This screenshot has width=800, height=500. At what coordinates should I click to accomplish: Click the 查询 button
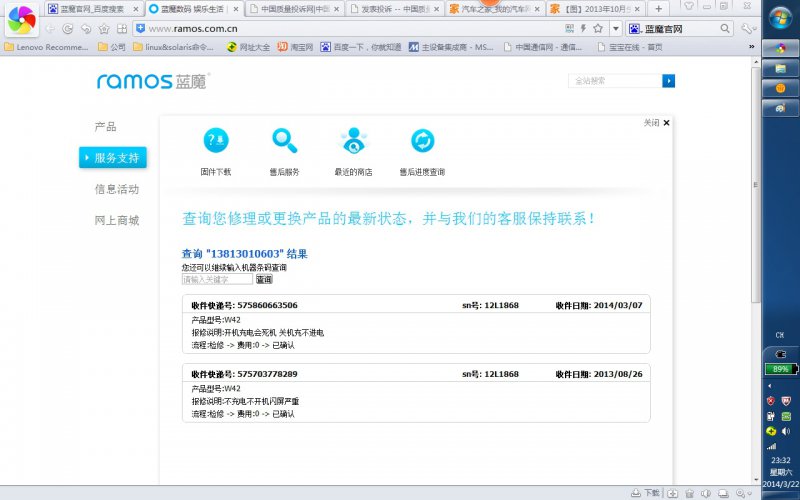(264, 279)
